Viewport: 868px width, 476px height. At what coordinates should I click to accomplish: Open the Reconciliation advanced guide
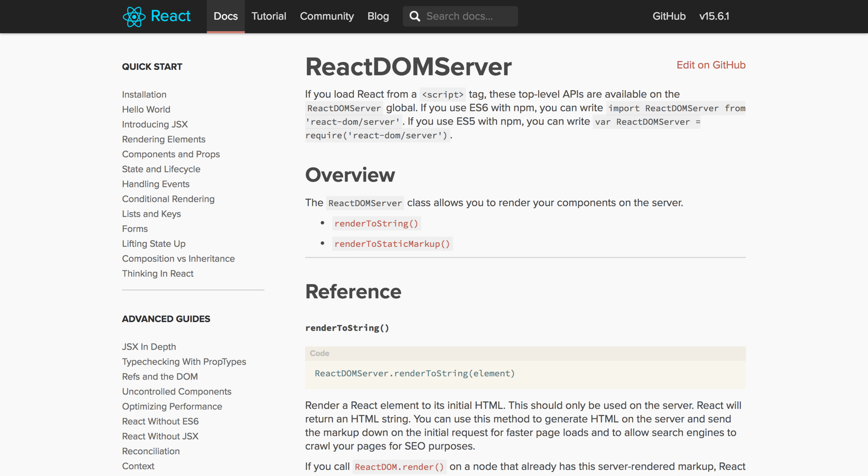pyautogui.click(x=151, y=451)
